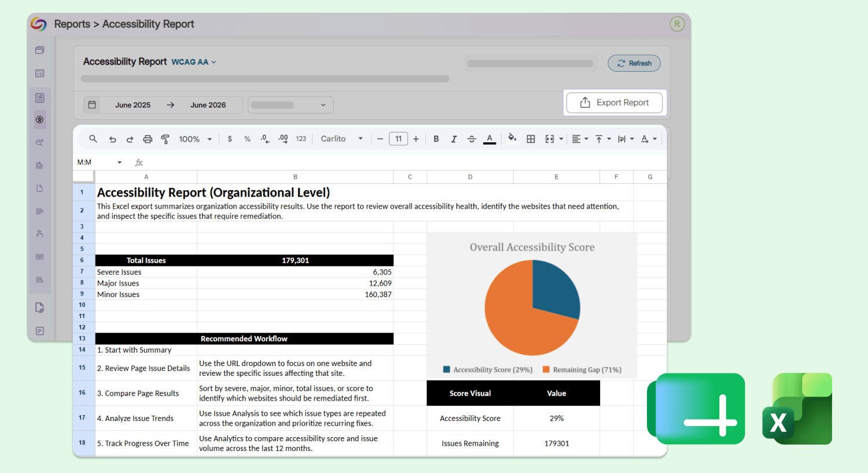Select the paint format roller tool
Viewport: 868px width, 473px height.
tap(165, 139)
